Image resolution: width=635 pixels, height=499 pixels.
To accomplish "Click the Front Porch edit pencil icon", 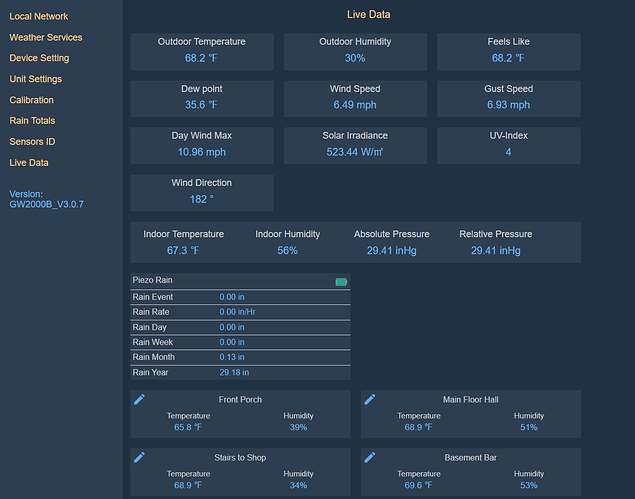I will coord(140,399).
